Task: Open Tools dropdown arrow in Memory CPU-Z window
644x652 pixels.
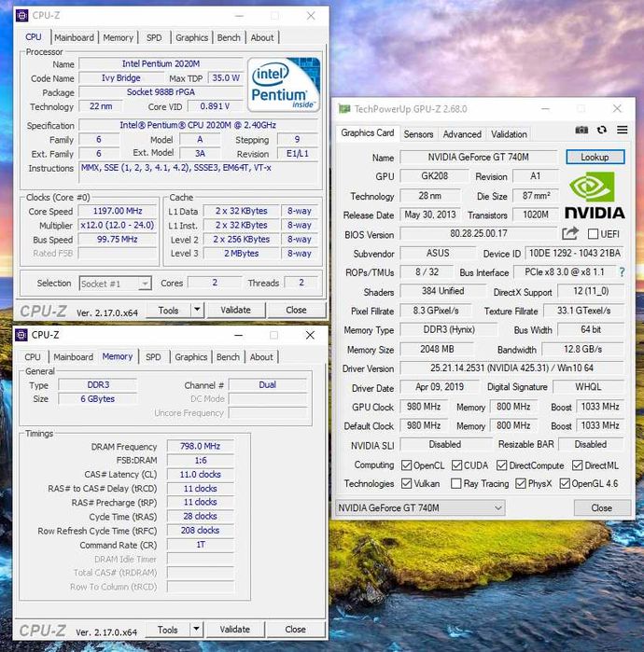Action: (x=196, y=629)
